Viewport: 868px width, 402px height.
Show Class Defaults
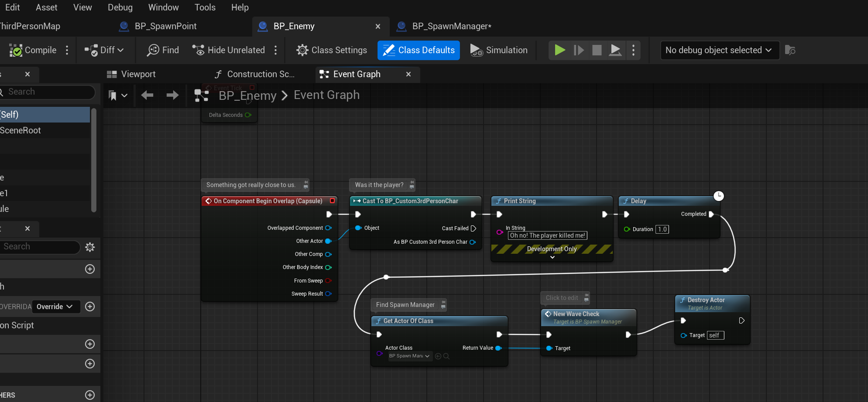pos(419,50)
